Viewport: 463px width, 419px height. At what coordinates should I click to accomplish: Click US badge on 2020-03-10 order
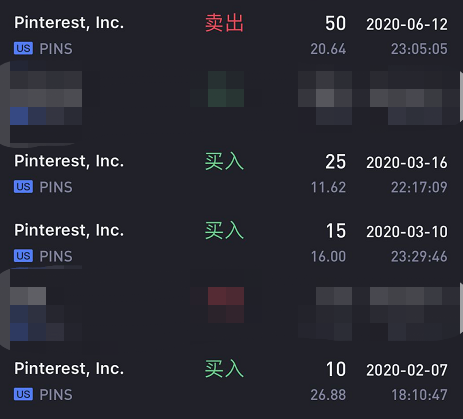click(x=23, y=256)
